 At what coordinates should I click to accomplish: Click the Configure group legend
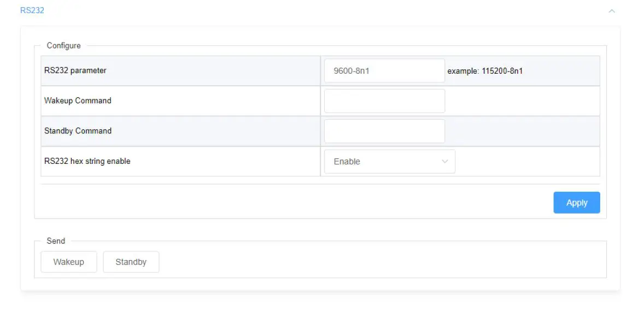[64, 46]
